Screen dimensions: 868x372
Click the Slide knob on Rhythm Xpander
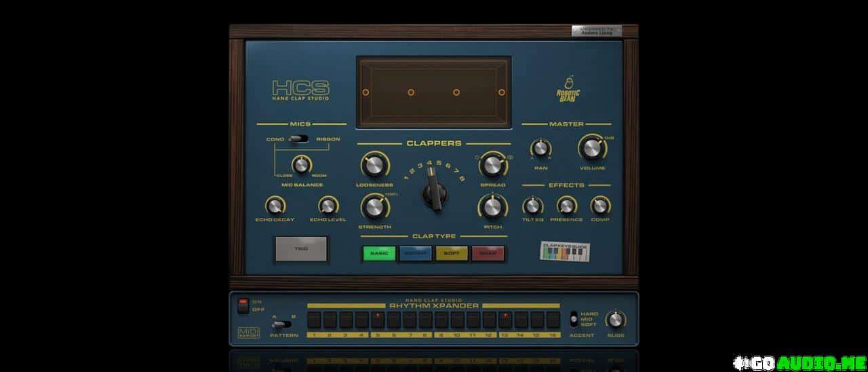tap(615, 319)
